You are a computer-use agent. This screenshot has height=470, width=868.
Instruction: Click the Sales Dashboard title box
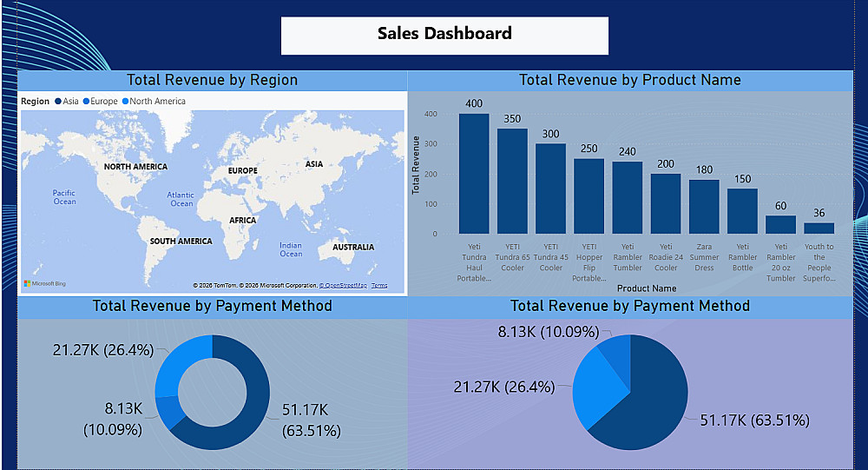pyautogui.click(x=444, y=36)
